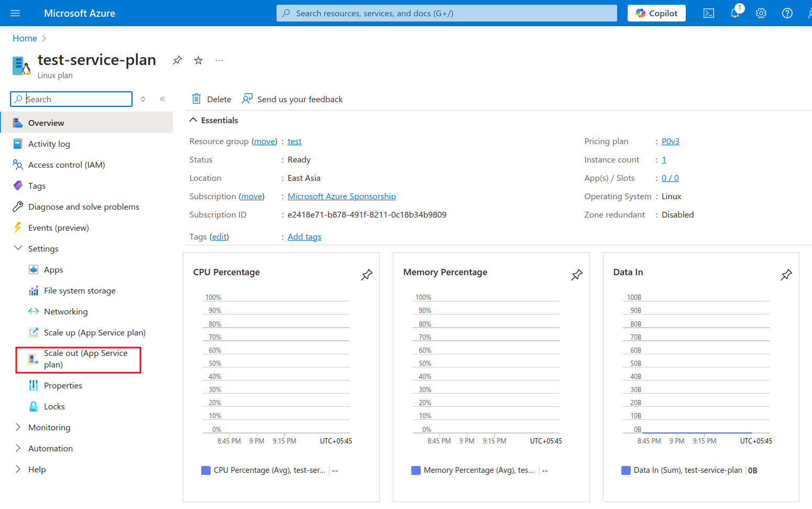
Task: Click the Data In chart title
Action: click(628, 272)
